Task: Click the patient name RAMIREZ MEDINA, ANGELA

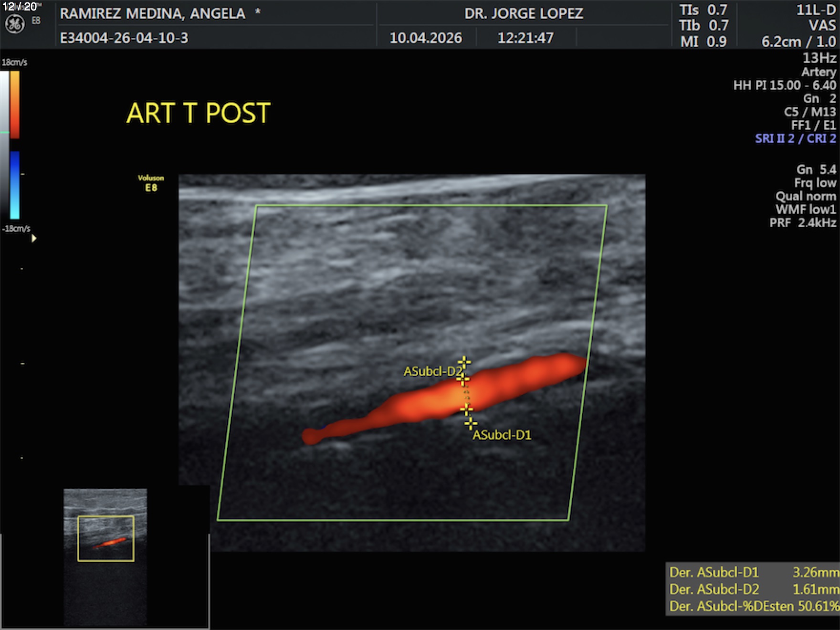Action: [153, 13]
